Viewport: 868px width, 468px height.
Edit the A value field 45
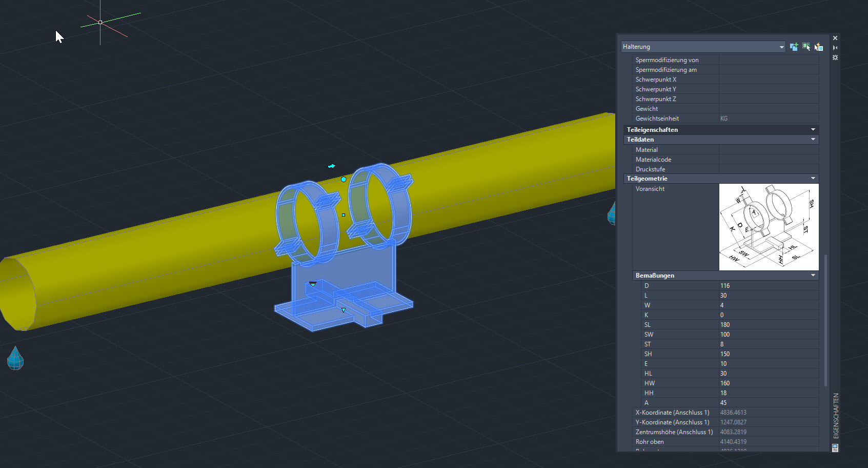click(x=769, y=403)
